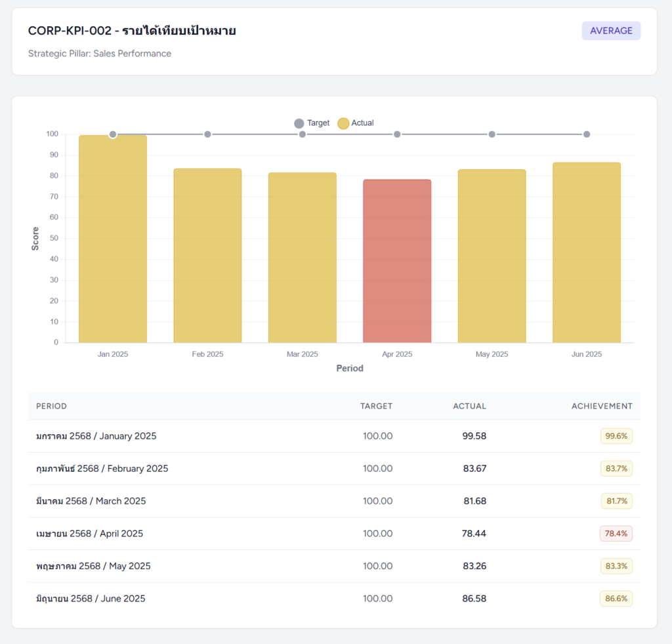The height and width of the screenshot is (644, 672).
Task: Toggle the Target legend item
Action: point(312,123)
